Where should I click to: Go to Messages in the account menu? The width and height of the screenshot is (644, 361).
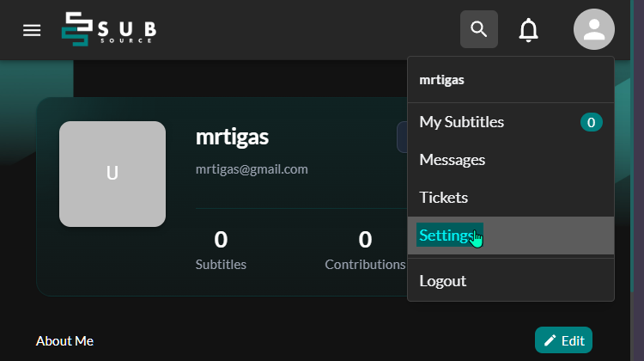pyautogui.click(x=452, y=160)
